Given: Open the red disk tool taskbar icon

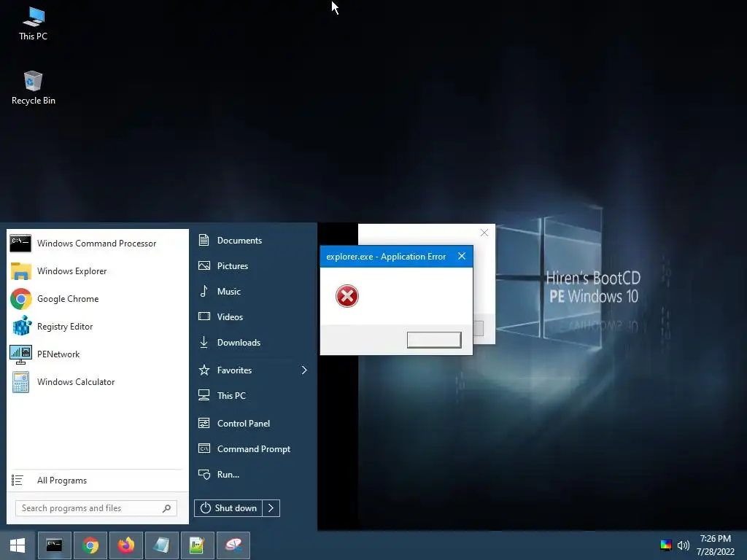Looking at the screenshot, I should click(x=233, y=545).
